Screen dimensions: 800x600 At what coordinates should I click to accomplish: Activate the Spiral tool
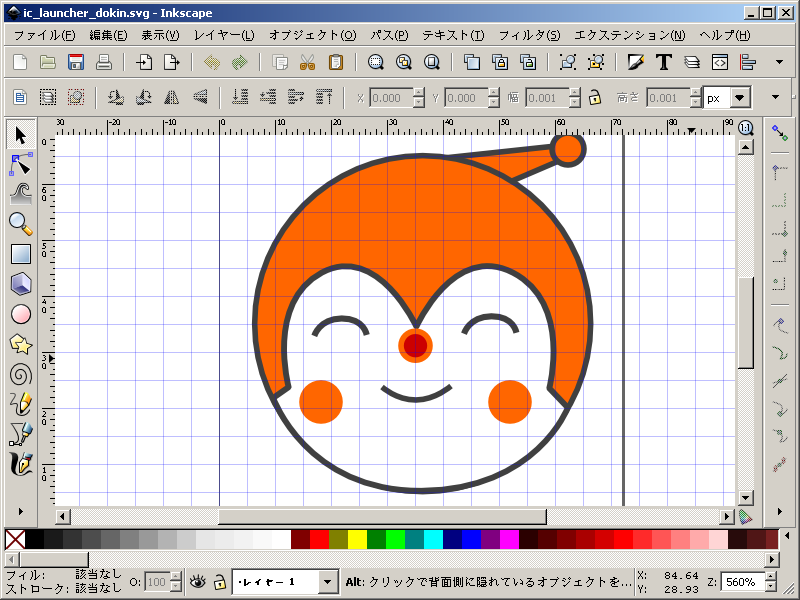pyautogui.click(x=20, y=374)
